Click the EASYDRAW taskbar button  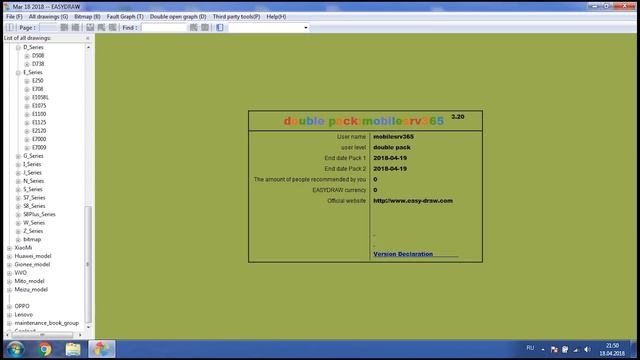[102, 349]
